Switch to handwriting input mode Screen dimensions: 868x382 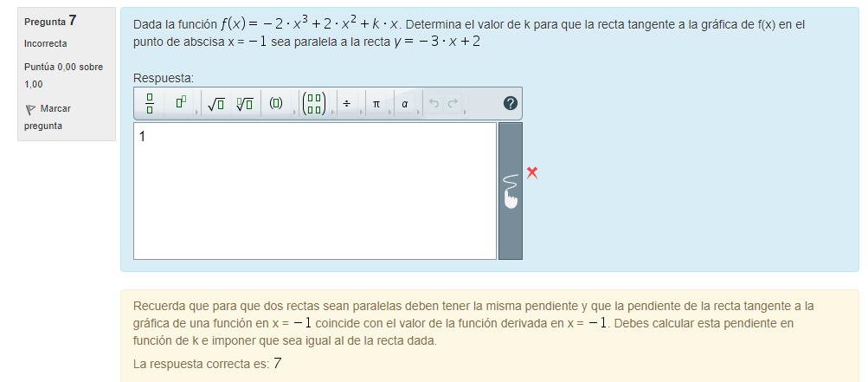511,191
